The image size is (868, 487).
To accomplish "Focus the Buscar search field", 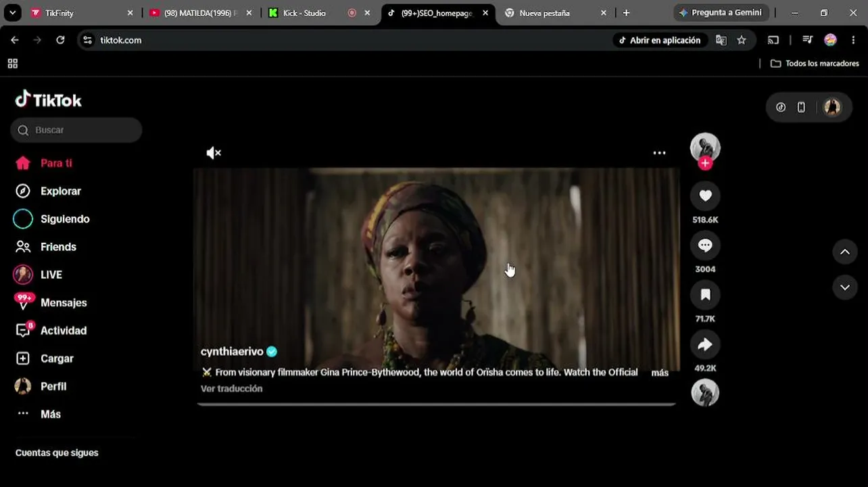I will tap(76, 130).
